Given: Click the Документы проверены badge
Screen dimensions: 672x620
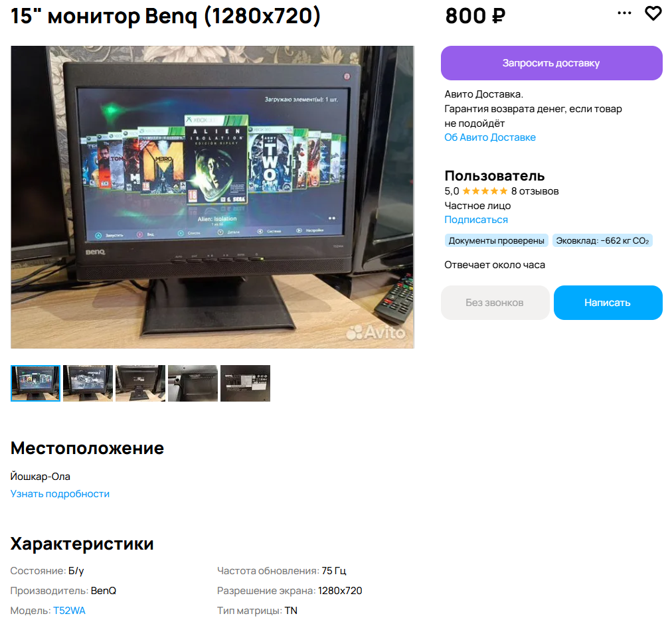Looking at the screenshot, I should 496,240.
